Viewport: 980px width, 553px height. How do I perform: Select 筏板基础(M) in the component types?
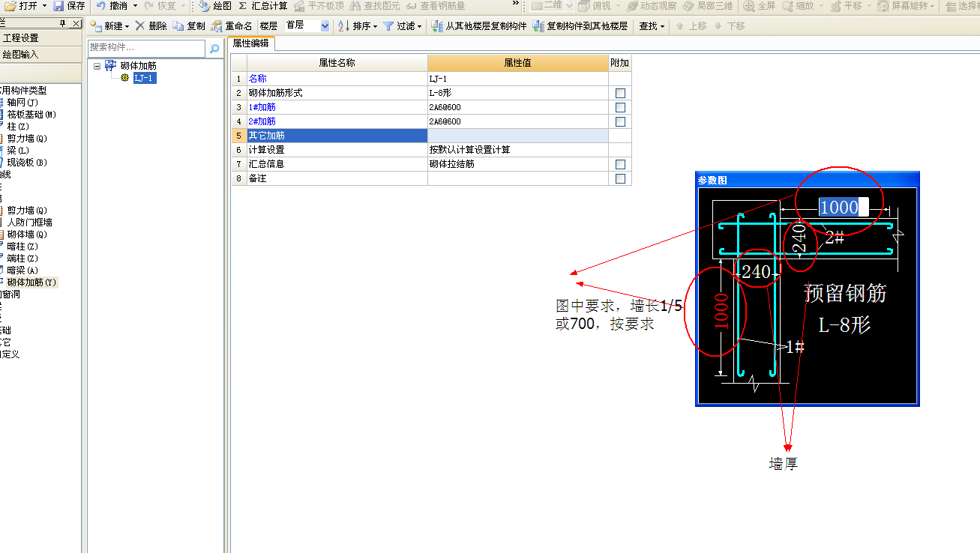(x=31, y=115)
